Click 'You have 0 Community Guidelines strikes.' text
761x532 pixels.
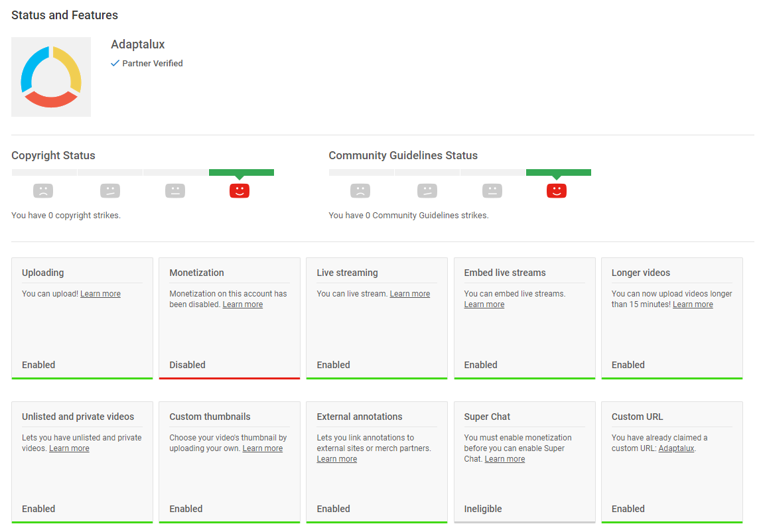(409, 216)
